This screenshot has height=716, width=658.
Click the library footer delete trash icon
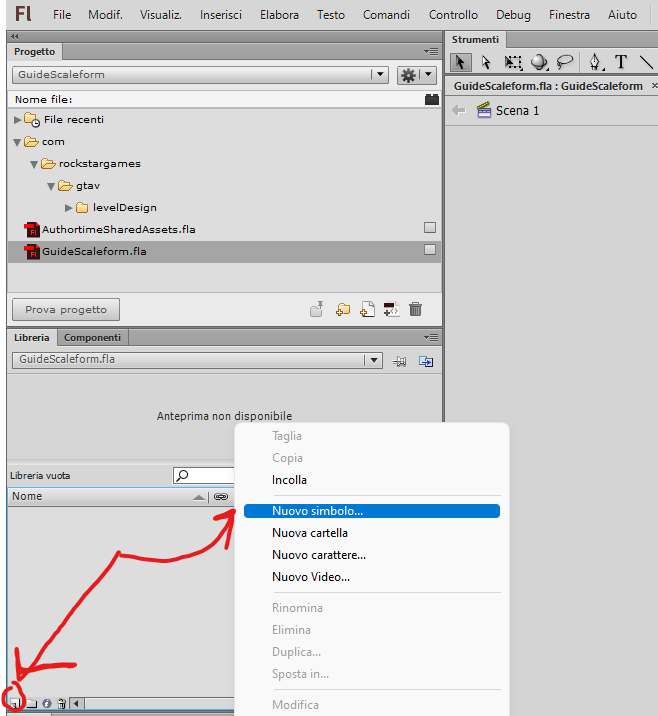pos(62,703)
